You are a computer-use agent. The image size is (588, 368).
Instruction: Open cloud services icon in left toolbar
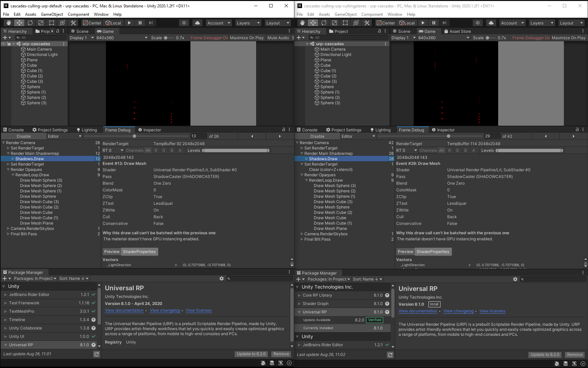pyautogui.click(x=197, y=23)
